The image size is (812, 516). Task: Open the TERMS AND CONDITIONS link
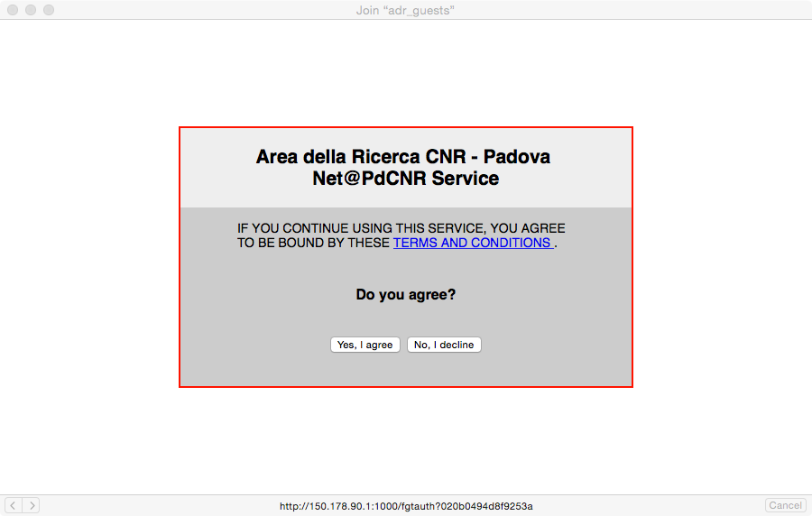click(x=474, y=243)
